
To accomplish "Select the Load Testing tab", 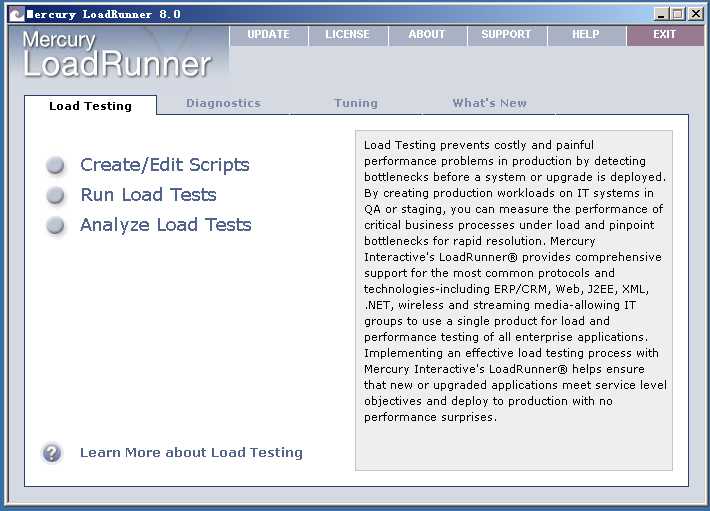I will 91,105.
